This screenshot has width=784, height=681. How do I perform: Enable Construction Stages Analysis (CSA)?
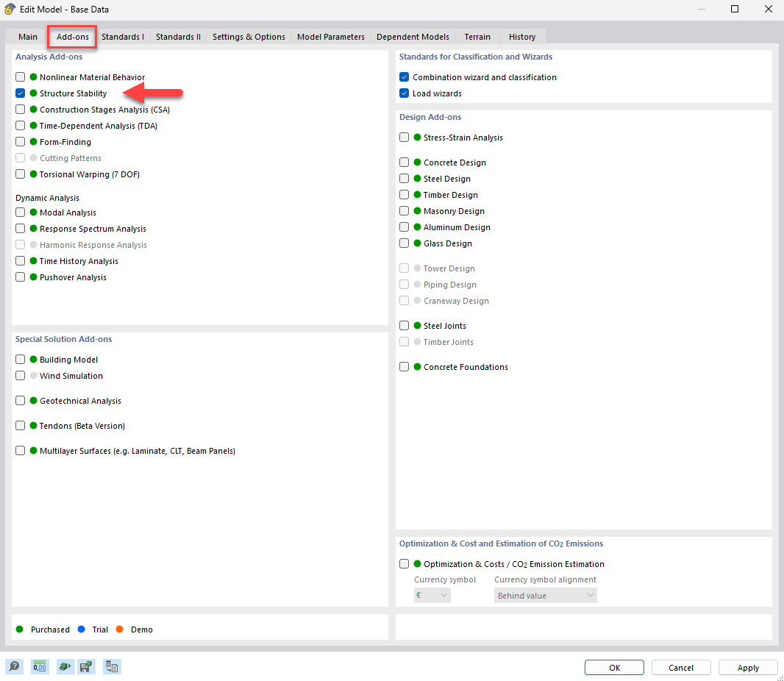point(20,110)
